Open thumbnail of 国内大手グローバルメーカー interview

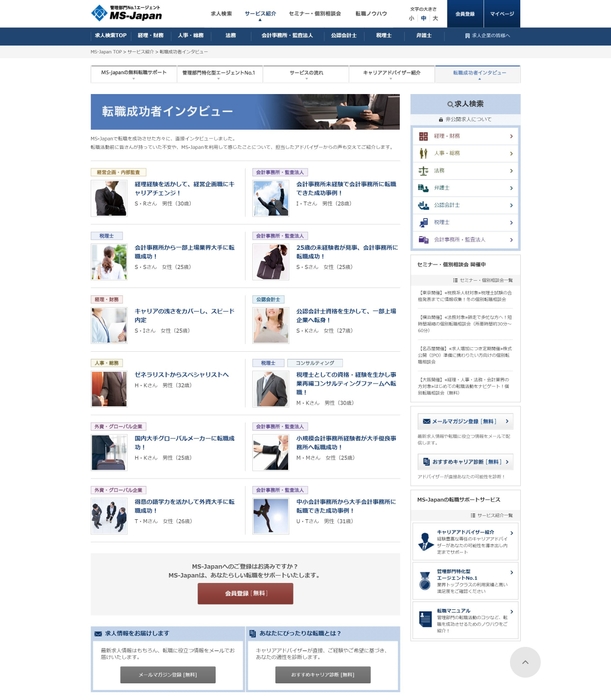pyautogui.click(x=109, y=453)
